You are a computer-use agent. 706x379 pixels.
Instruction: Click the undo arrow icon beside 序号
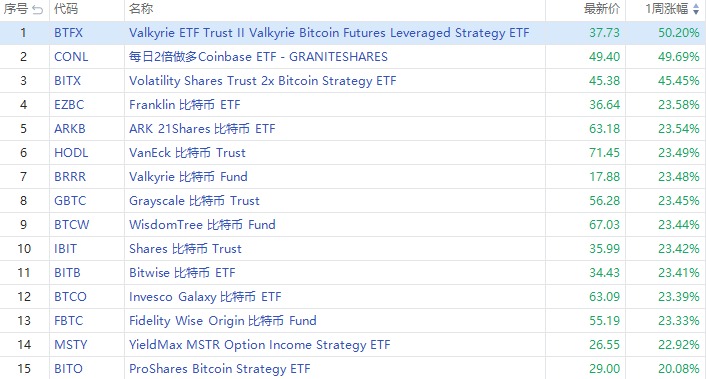click(38, 9)
